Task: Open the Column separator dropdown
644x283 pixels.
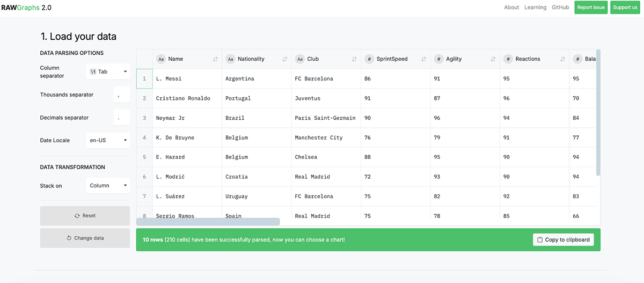Action: coord(108,71)
